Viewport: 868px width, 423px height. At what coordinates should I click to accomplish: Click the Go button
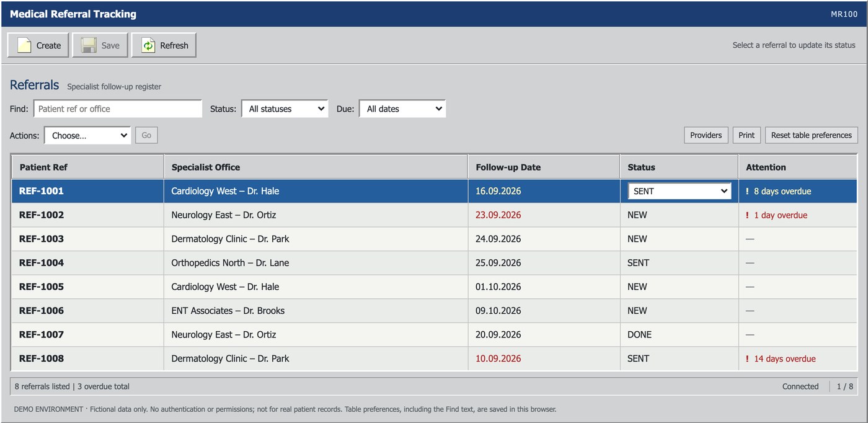click(146, 135)
